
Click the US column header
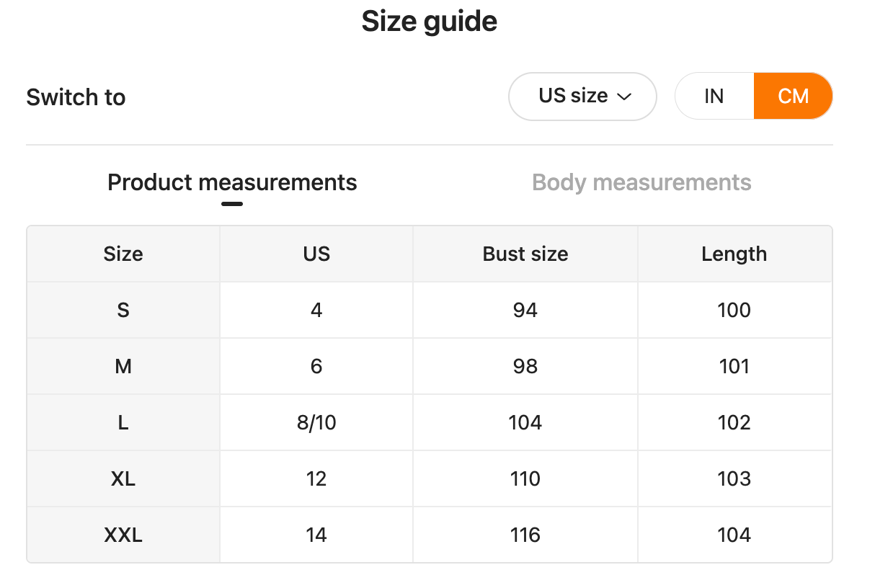click(316, 254)
